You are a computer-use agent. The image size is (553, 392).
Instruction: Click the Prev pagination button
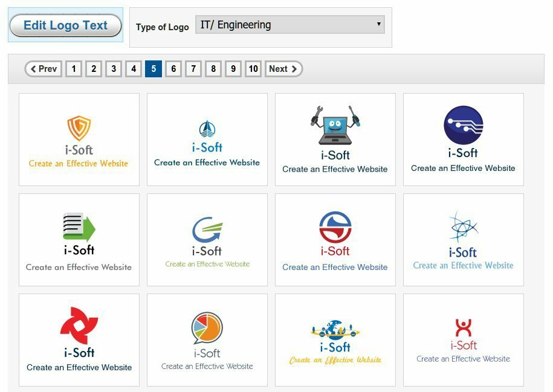[43, 68]
